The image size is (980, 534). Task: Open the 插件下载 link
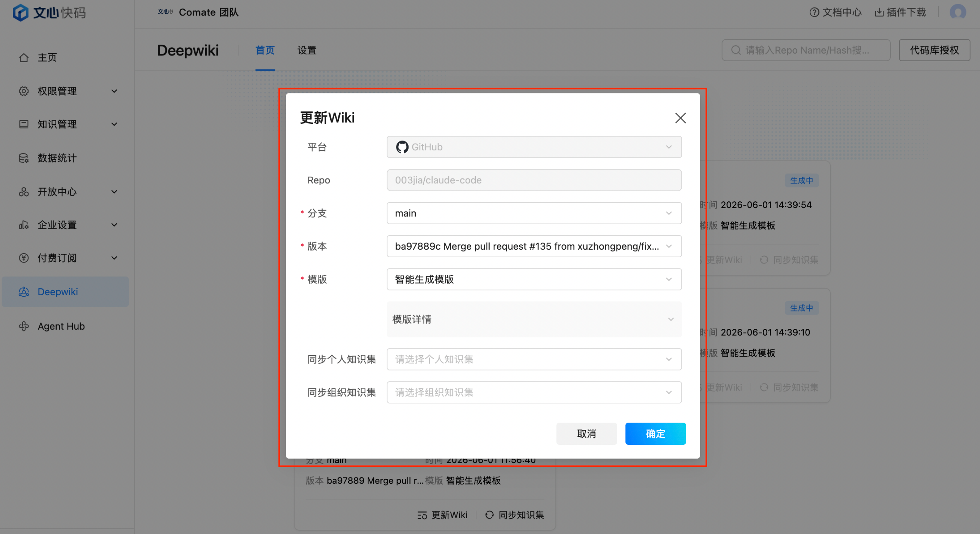tap(900, 12)
